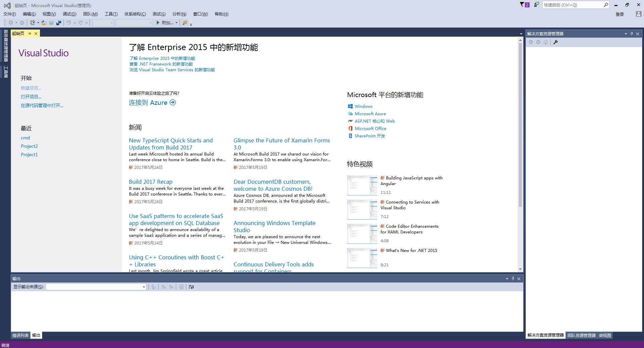Open the 工具箱 side tab

click(6, 72)
